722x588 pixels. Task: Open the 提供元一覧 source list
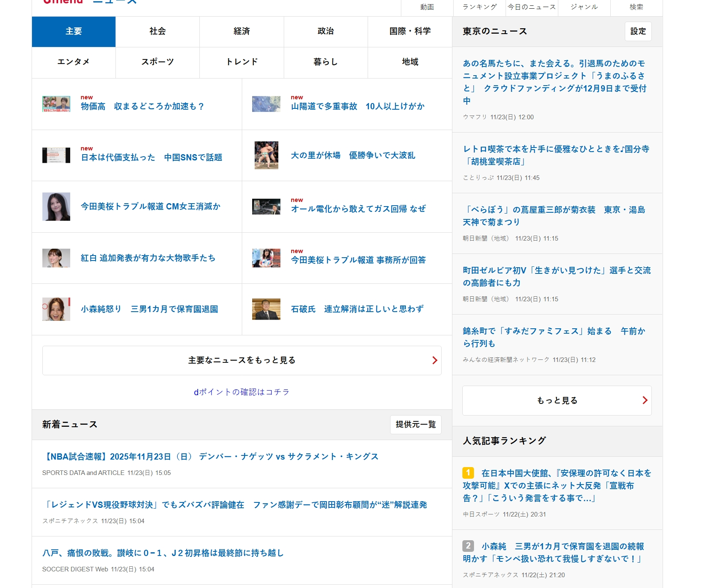pos(415,425)
